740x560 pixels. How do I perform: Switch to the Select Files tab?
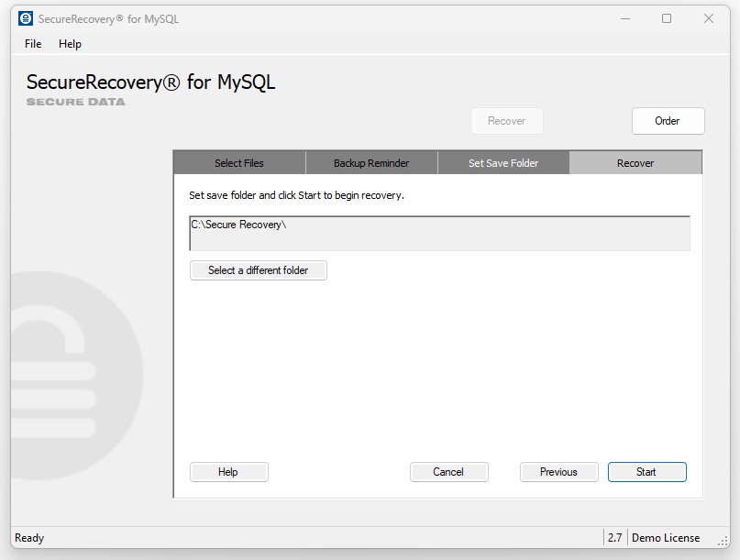238,162
